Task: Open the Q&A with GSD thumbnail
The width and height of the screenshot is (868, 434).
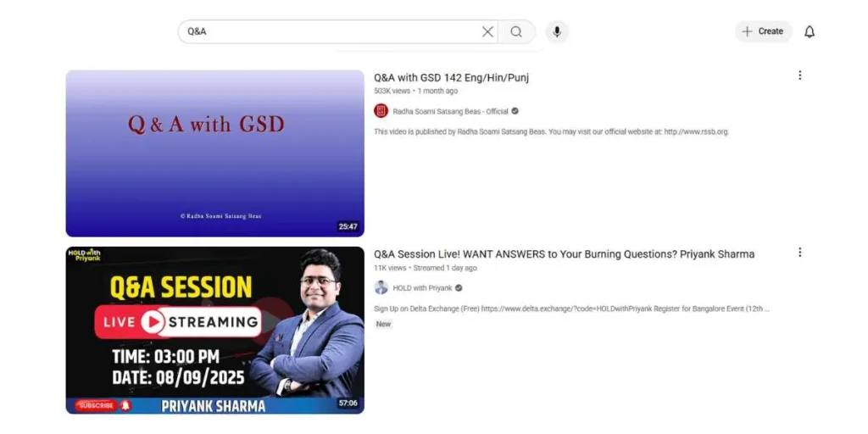Action: click(x=214, y=153)
